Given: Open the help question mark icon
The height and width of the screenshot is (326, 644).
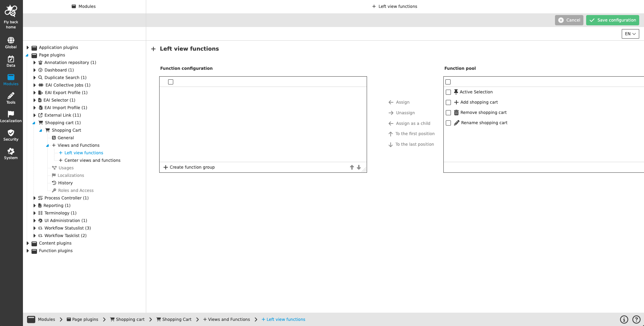Looking at the screenshot, I should pyautogui.click(x=636, y=319).
